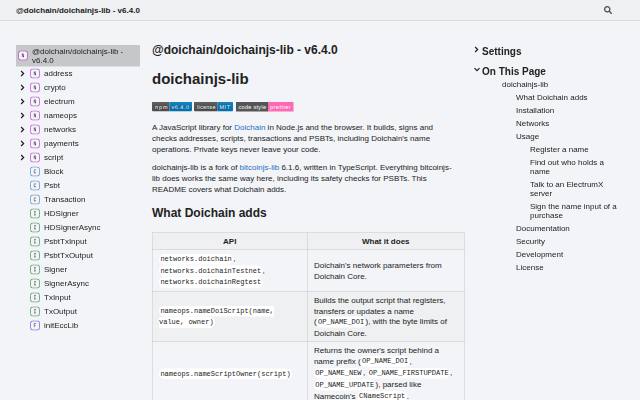Image resolution: width=640 pixels, height=400 pixels.
Task: Expand the nameops namespace chevron
Action: (x=22, y=116)
